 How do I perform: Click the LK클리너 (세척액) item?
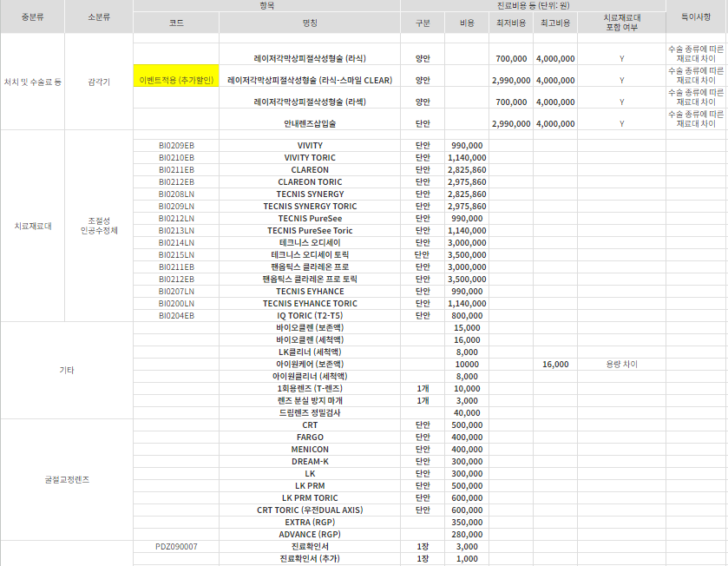(310, 352)
